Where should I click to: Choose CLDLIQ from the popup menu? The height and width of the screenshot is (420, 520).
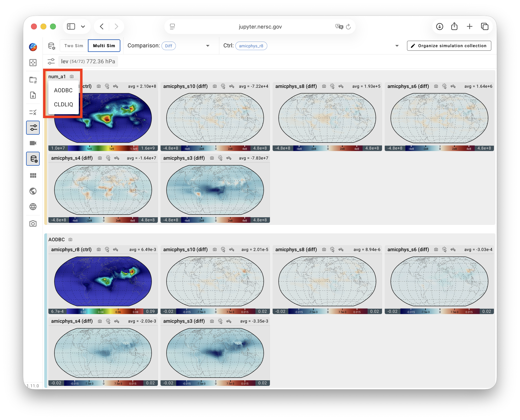pyautogui.click(x=63, y=104)
